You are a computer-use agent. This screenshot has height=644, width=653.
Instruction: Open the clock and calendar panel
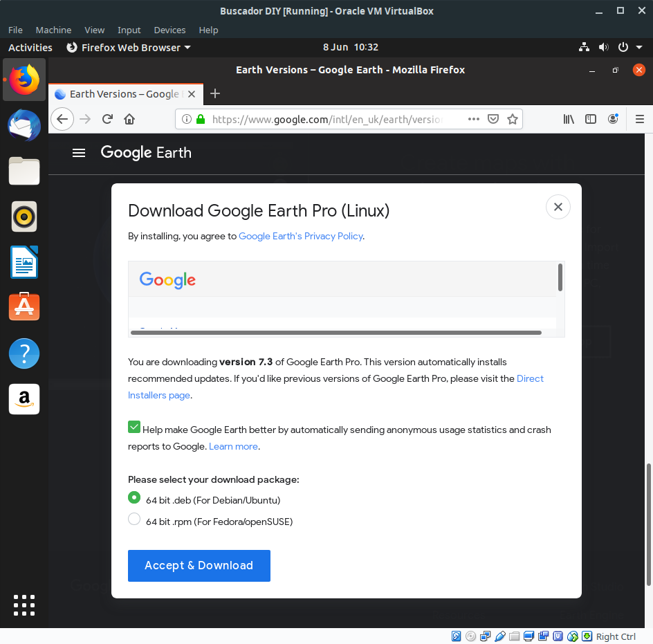click(351, 47)
